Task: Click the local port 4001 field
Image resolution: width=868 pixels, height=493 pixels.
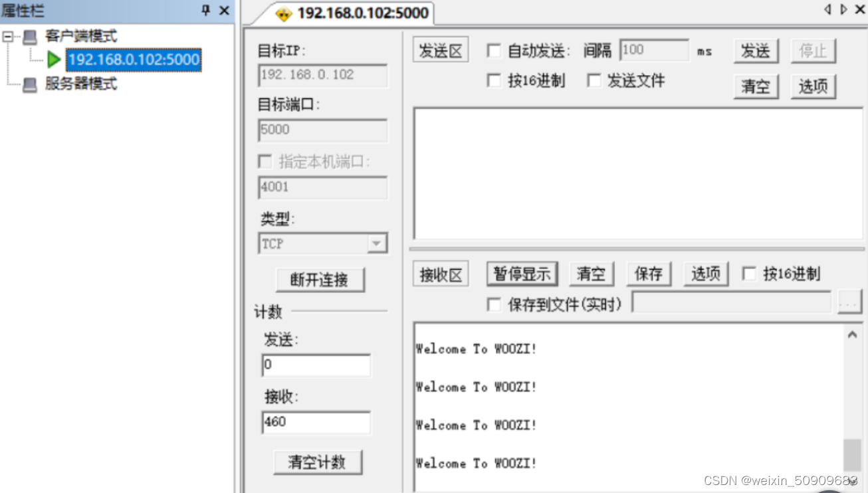Action: [323, 187]
